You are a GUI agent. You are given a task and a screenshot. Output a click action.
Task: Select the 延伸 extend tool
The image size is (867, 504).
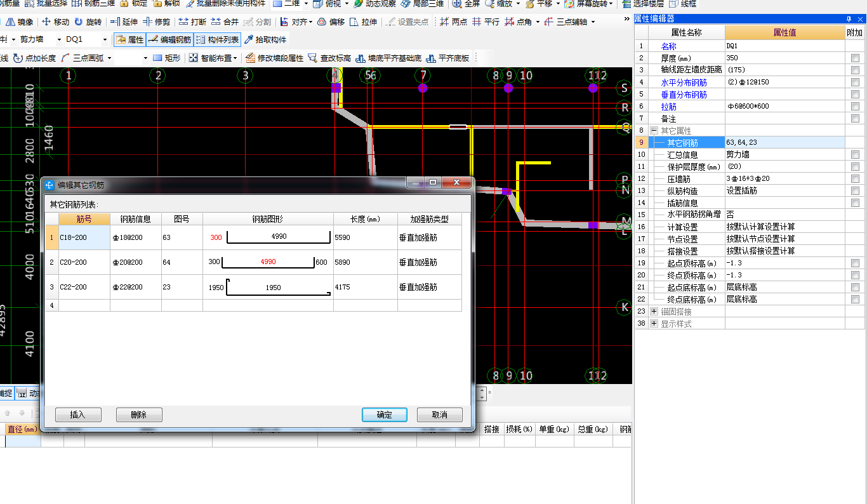point(124,22)
